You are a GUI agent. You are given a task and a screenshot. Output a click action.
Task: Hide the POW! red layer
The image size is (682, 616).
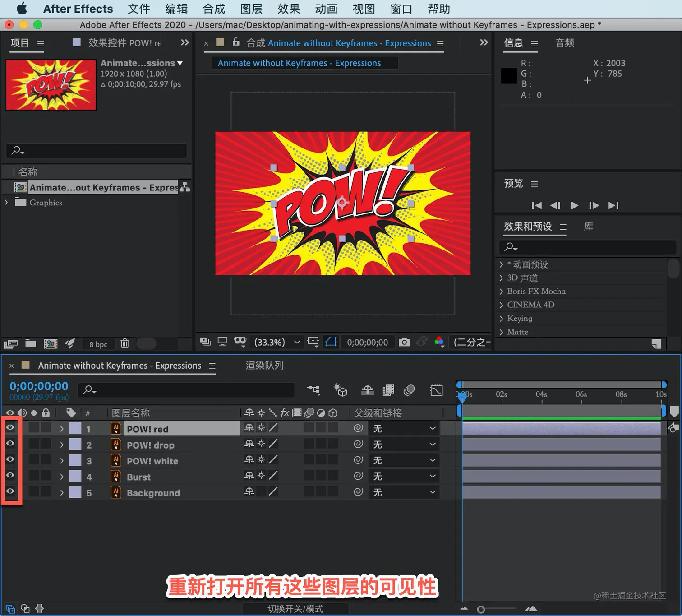[x=10, y=428]
